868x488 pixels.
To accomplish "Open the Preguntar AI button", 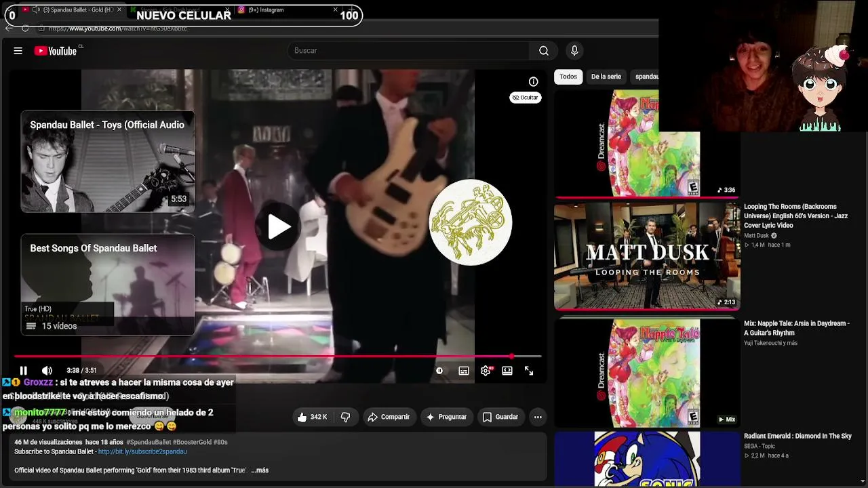I will click(x=446, y=418).
